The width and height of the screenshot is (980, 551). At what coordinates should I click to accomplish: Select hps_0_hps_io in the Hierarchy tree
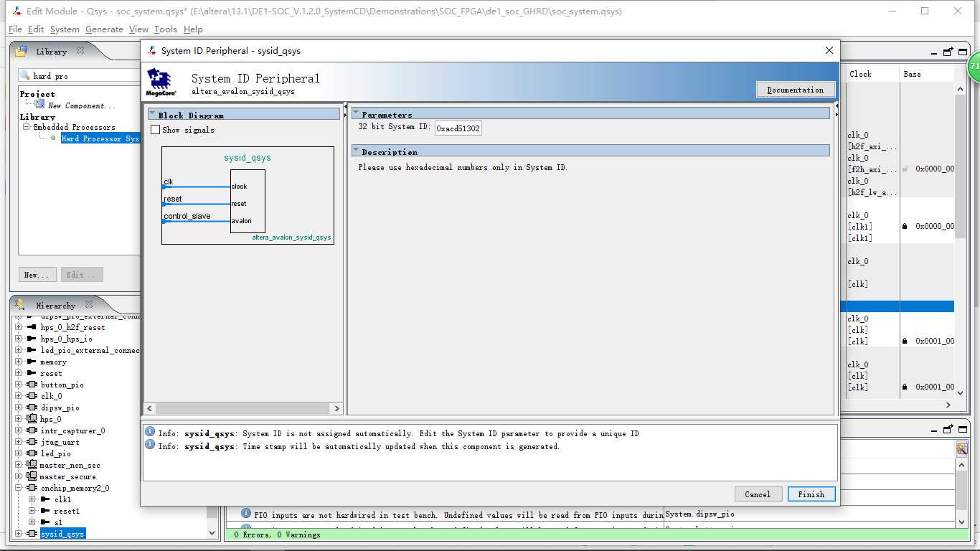pos(66,339)
